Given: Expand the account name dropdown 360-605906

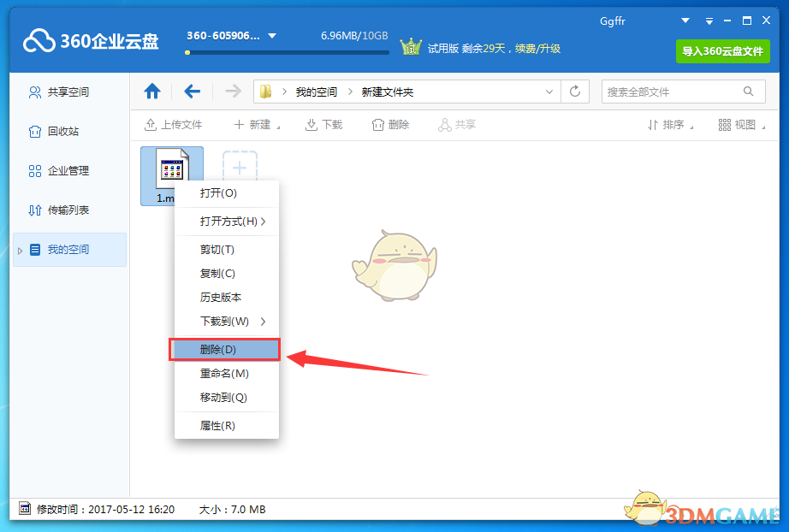Looking at the screenshot, I should [272, 36].
